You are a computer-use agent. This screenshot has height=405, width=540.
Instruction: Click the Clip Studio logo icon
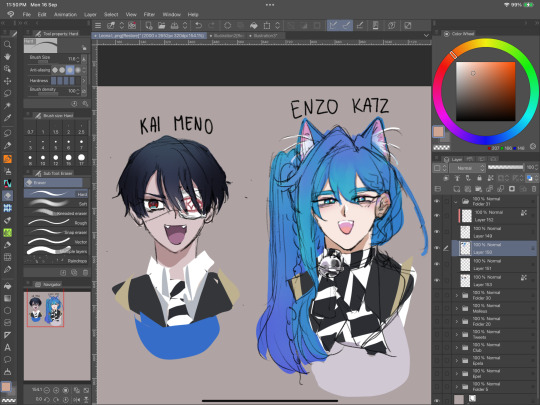coord(10,14)
